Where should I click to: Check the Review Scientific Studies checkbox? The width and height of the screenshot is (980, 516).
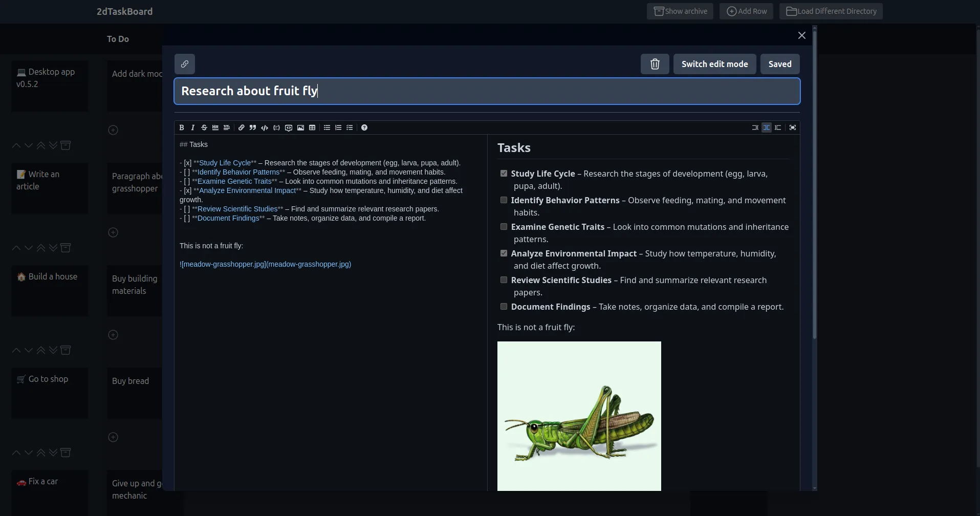504,280
